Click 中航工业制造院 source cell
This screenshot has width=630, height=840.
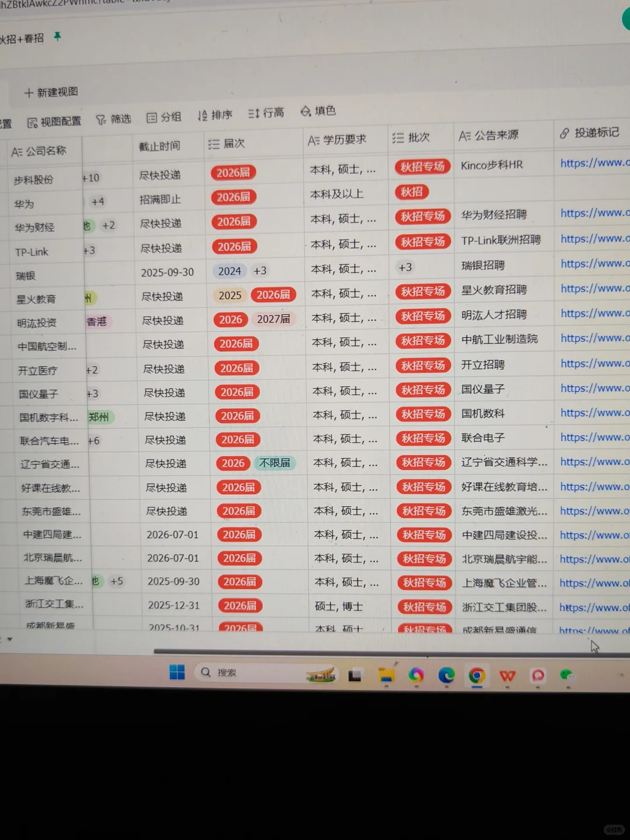(499, 339)
